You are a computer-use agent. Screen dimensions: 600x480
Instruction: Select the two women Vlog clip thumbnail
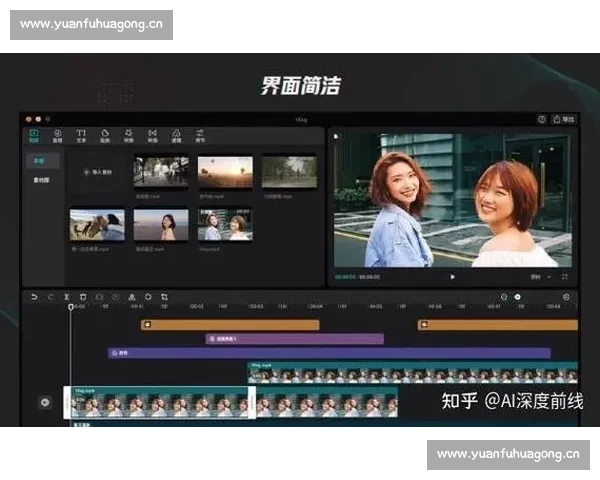225,225
